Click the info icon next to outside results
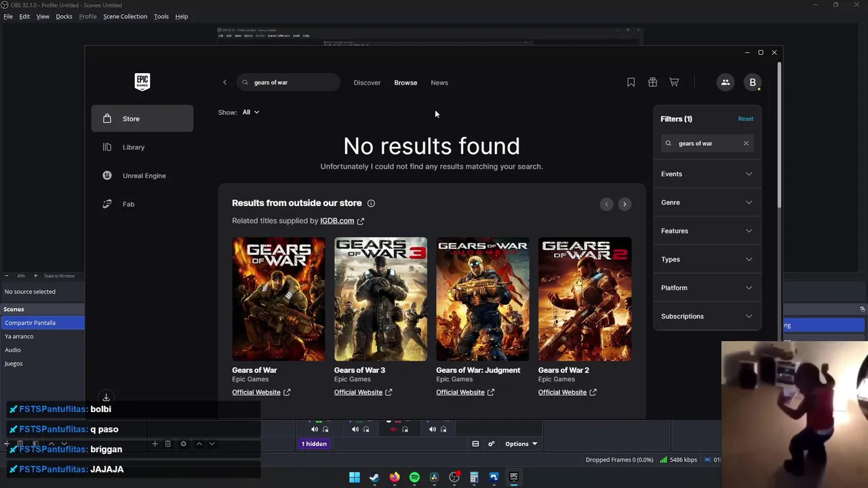Image resolution: width=868 pixels, height=488 pixels. coord(371,203)
